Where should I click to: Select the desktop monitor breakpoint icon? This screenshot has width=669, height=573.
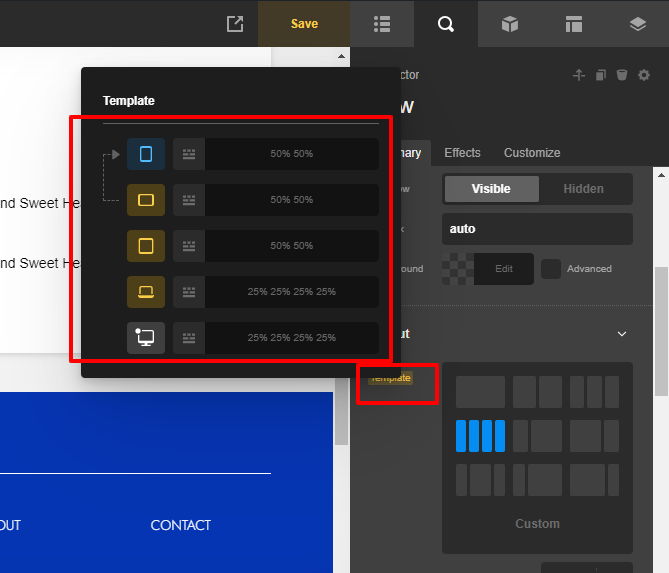click(146, 338)
